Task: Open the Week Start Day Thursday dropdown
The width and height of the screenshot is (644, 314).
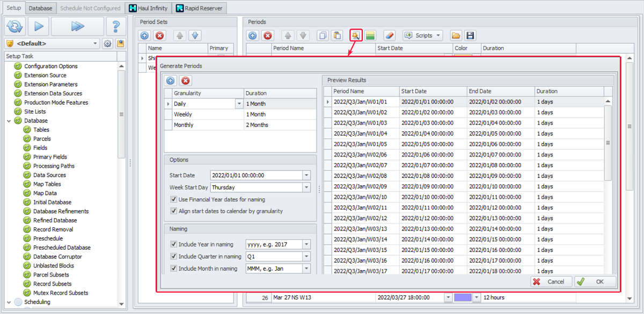Action: pos(306,188)
